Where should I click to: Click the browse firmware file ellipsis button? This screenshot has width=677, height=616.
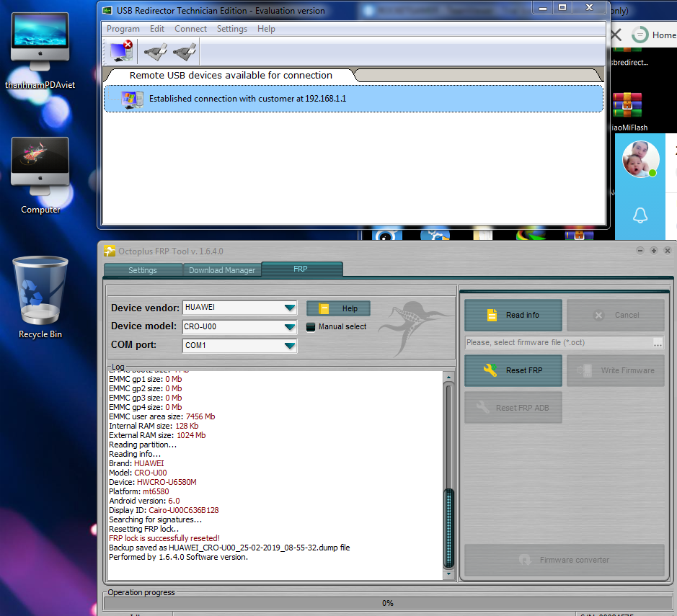pyautogui.click(x=658, y=343)
